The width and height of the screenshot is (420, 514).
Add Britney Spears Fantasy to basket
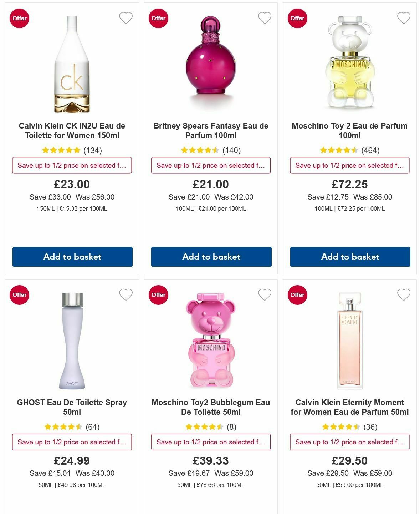tap(211, 257)
